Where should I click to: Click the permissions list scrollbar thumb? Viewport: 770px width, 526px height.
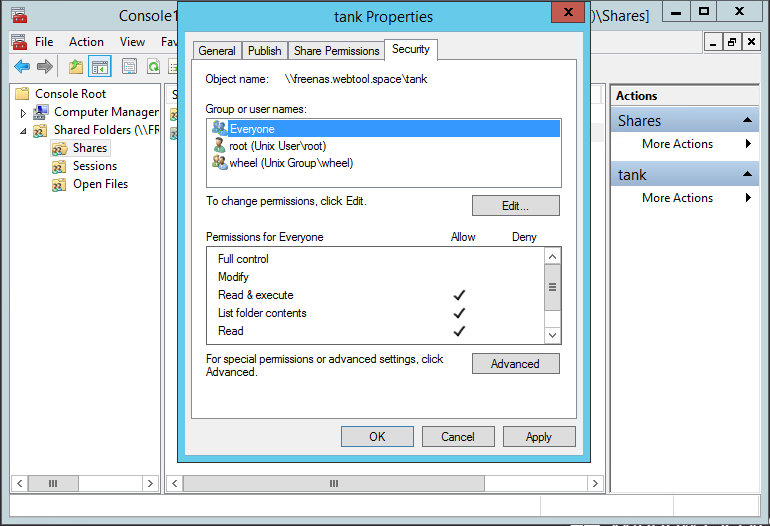[x=552, y=287]
